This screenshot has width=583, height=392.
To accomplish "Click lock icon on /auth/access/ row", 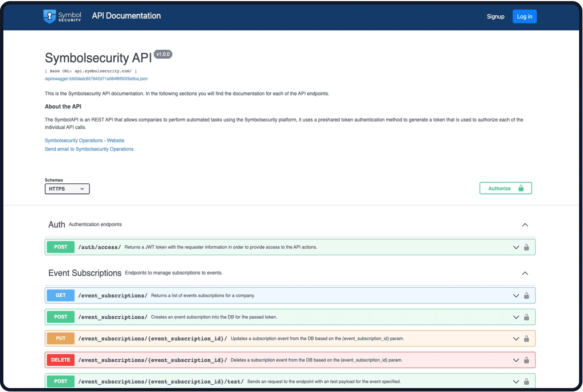I will pos(526,247).
